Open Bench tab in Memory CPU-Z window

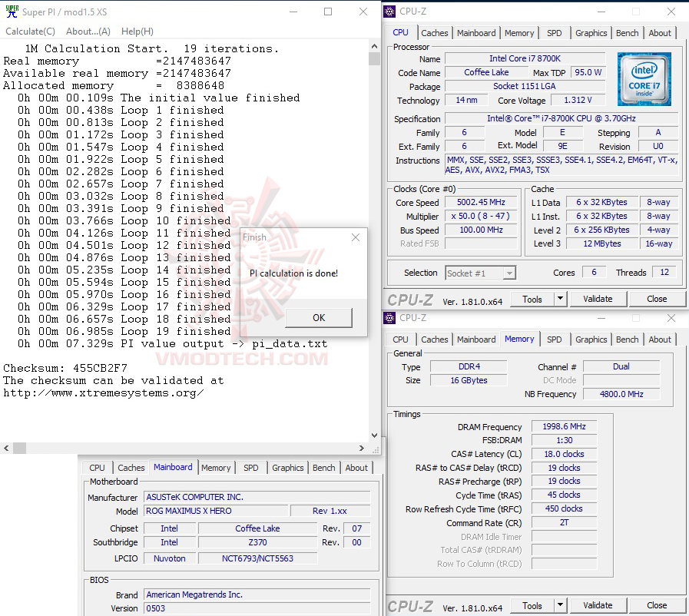tap(627, 339)
